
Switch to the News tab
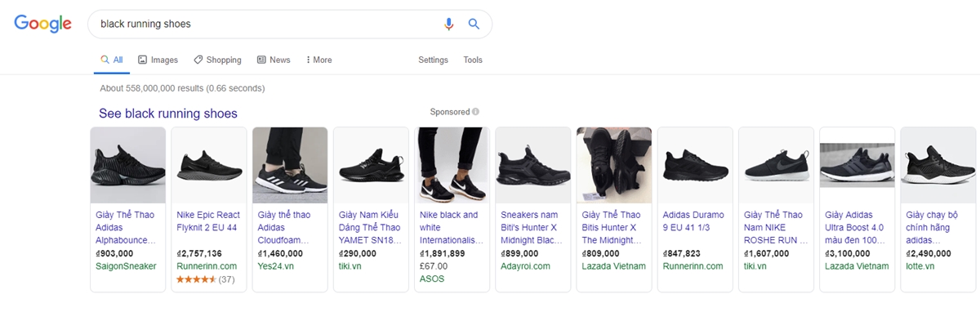pos(274,60)
